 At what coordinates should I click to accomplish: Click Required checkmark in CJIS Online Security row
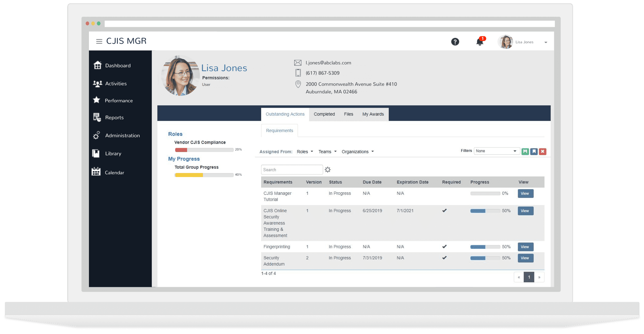444,211
